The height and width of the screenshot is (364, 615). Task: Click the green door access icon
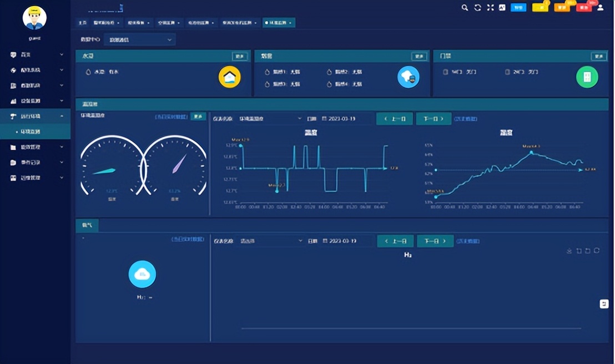pos(587,77)
